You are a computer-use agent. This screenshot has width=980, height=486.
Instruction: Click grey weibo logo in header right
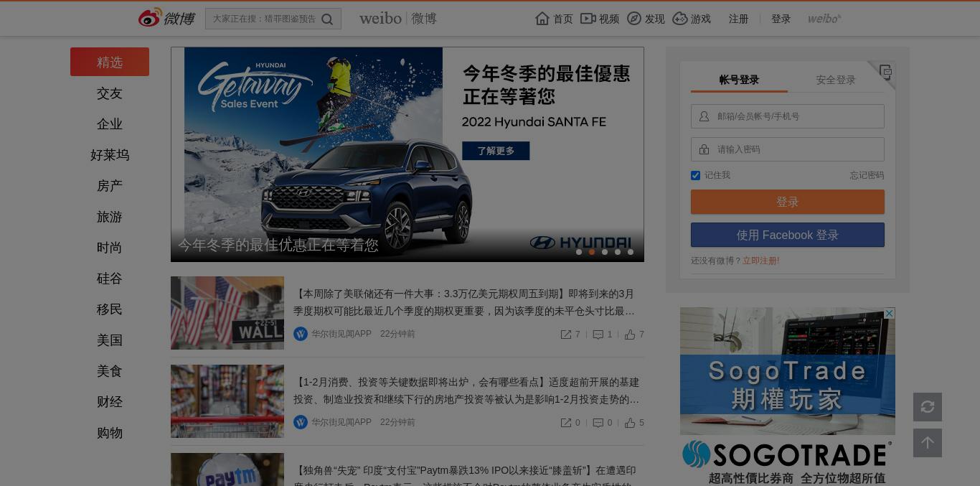pyautogui.click(x=824, y=19)
